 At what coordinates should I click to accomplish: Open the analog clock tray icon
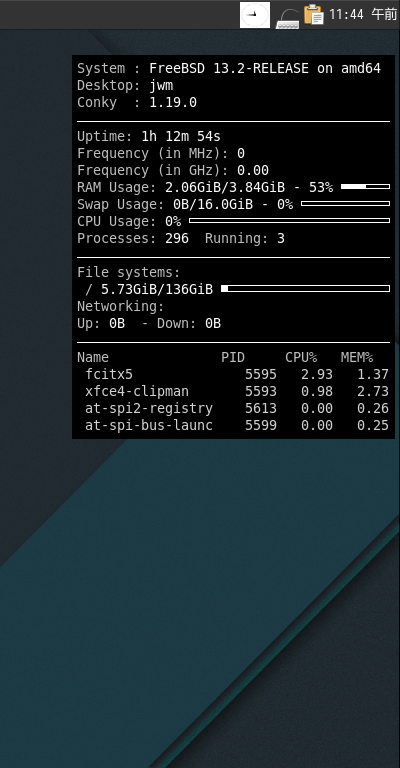[x=255, y=15]
